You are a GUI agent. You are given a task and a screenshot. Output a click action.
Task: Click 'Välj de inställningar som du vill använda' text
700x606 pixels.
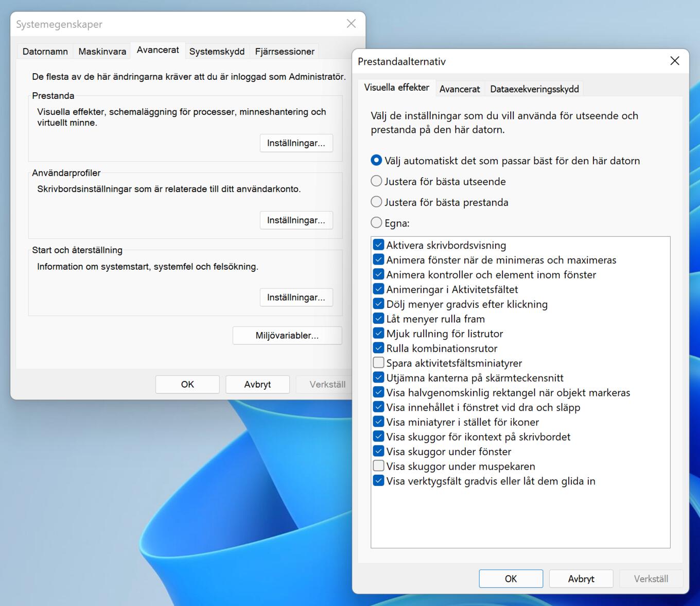tap(504, 123)
